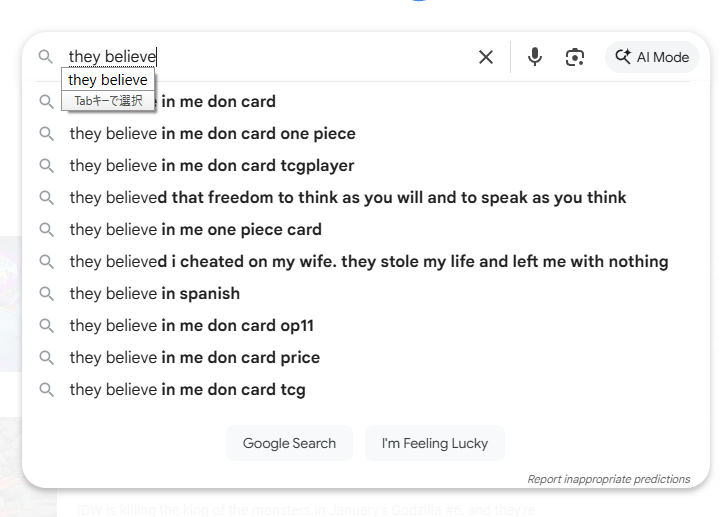Choose suggestion about freedom to think

[347, 197]
